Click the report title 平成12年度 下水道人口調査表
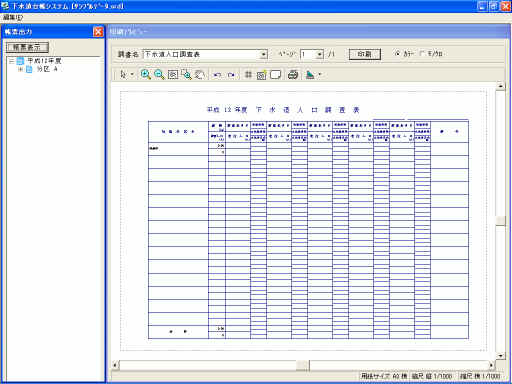This screenshot has width=512, height=384. 283,110
